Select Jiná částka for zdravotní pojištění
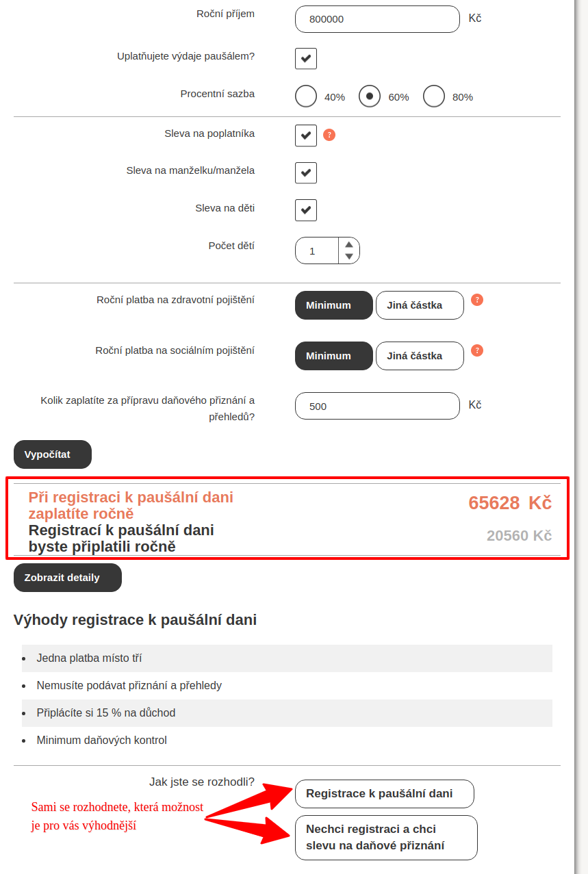This screenshot has height=874, width=588. pos(420,305)
